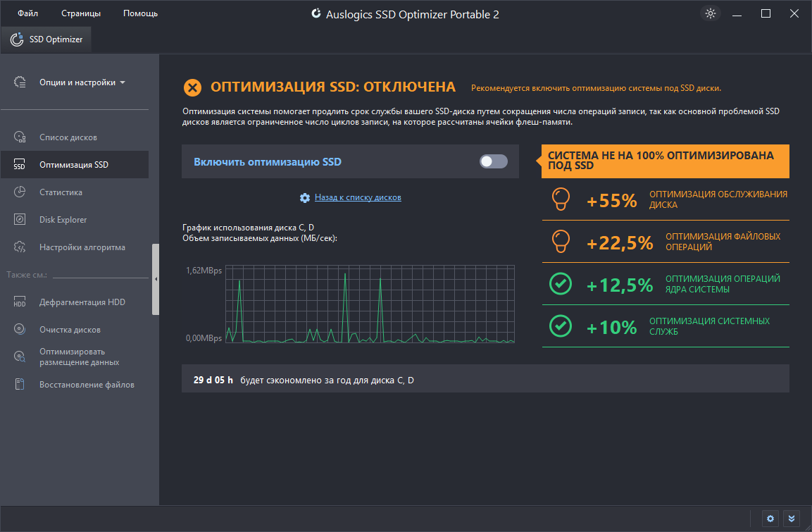
Task: Click the gear icon beside Назад к списку дисков
Action: 305,198
